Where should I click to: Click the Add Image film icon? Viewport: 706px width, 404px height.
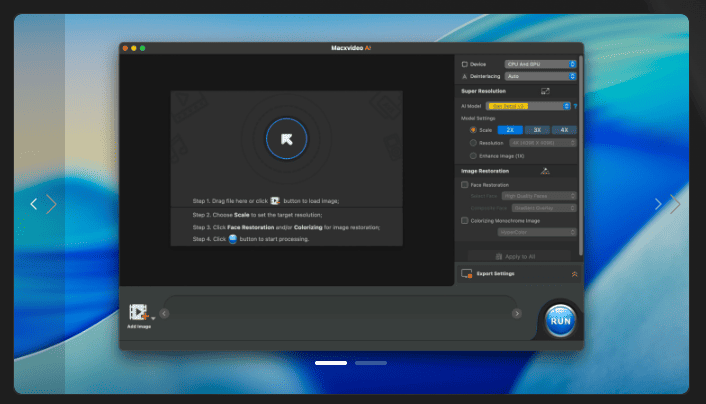[138, 312]
